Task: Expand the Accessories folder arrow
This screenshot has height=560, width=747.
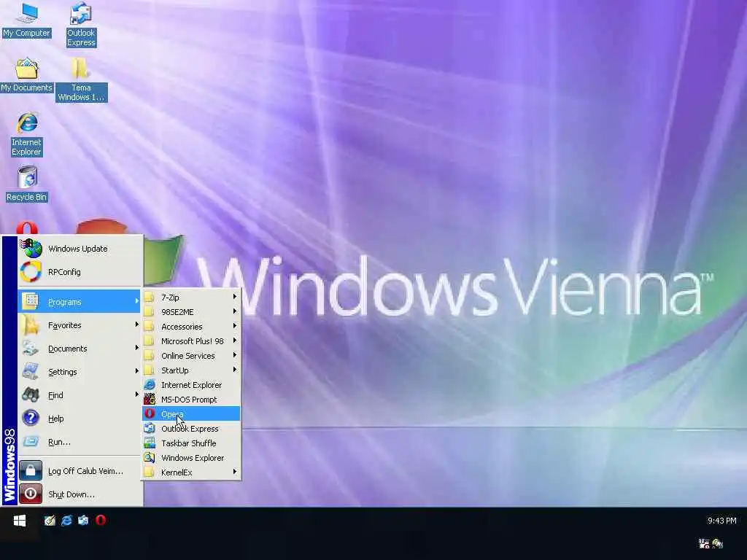Action: click(235, 326)
